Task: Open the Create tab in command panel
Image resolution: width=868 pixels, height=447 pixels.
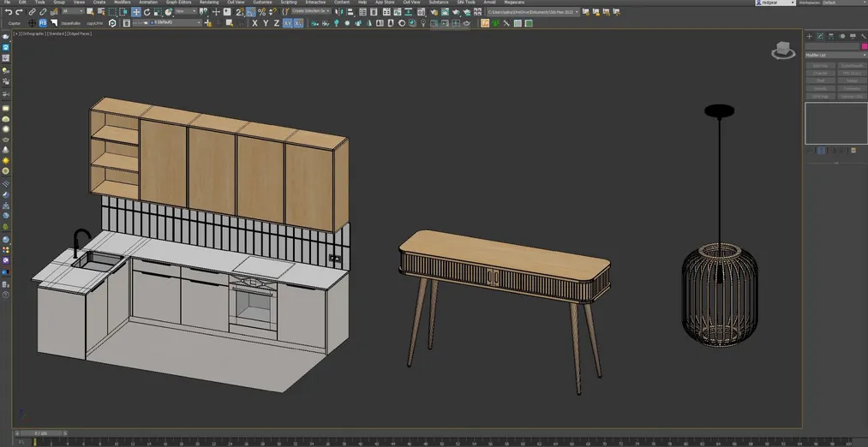Action: (810, 36)
